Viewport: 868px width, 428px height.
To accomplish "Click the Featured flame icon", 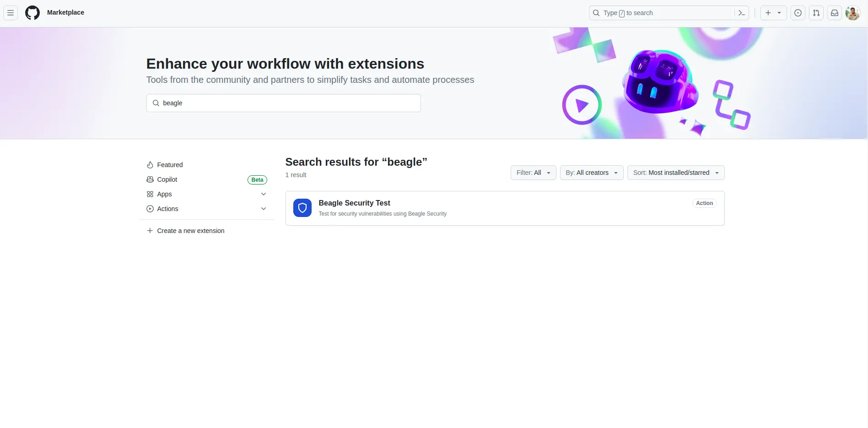I will pyautogui.click(x=150, y=165).
